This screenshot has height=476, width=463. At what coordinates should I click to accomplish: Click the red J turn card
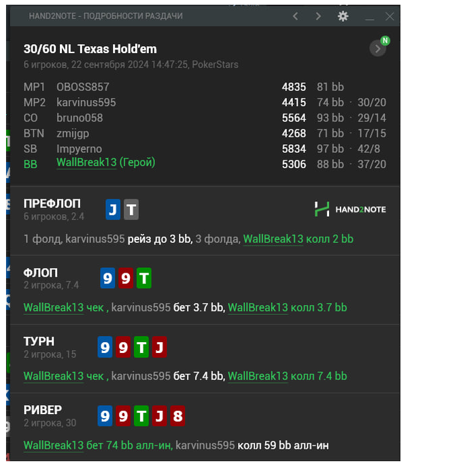pyautogui.click(x=159, y=347)
